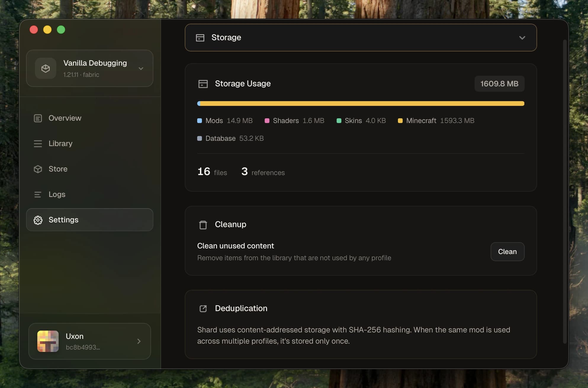588x388 pixels.
Task: Open the Uxon account details arrow
Action: click(139, 341)
